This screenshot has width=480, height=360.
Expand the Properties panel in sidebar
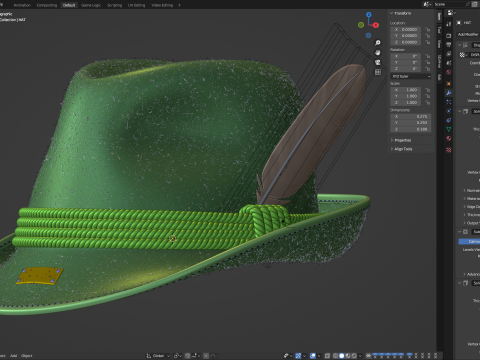pyautogui.click(x=401, y=140)
